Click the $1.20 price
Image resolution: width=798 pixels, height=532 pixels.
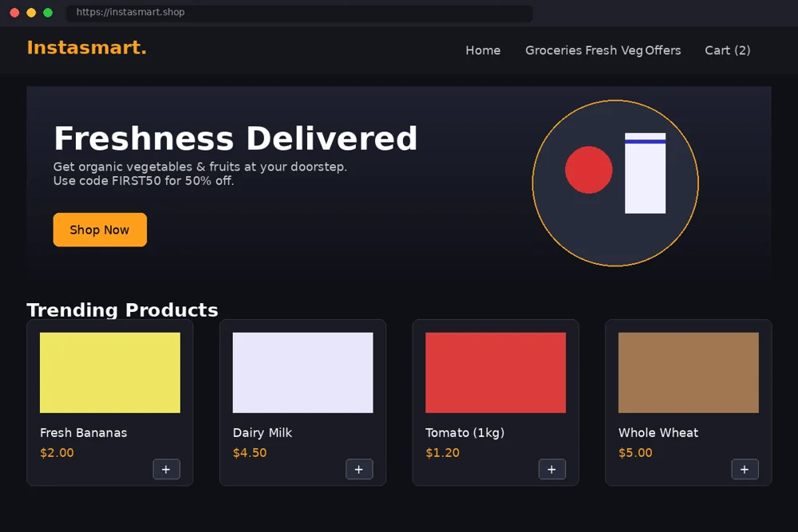pyautogui.click(x=443, y=453)
